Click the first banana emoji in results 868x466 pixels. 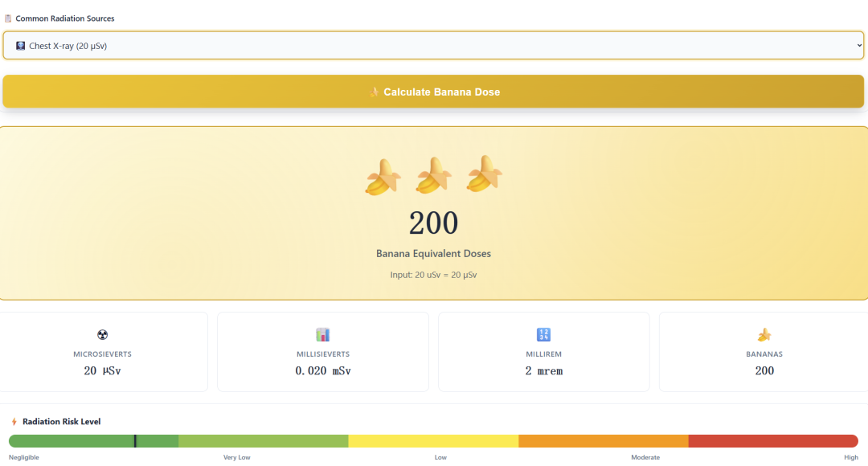point(383,177)
